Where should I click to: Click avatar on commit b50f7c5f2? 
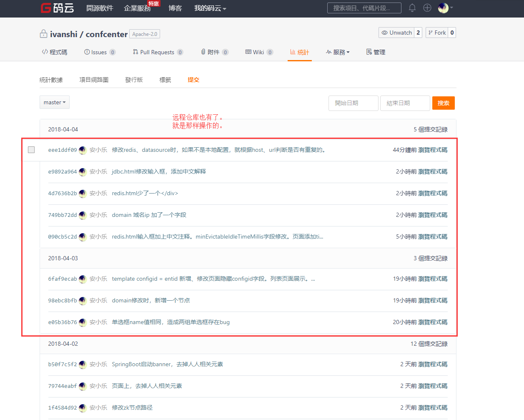83,364
